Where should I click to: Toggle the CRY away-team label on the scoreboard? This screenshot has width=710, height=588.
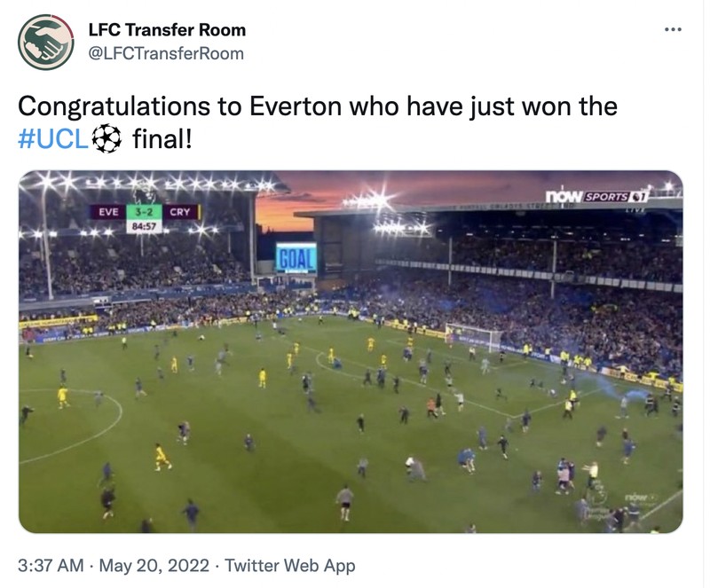(180, 211)
